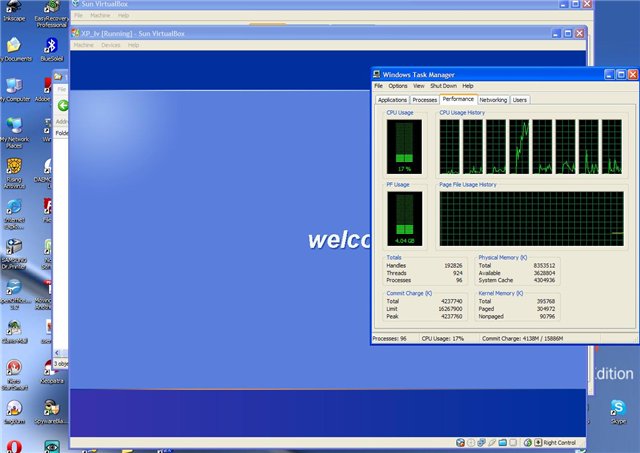Select the Performance tab

458,99
